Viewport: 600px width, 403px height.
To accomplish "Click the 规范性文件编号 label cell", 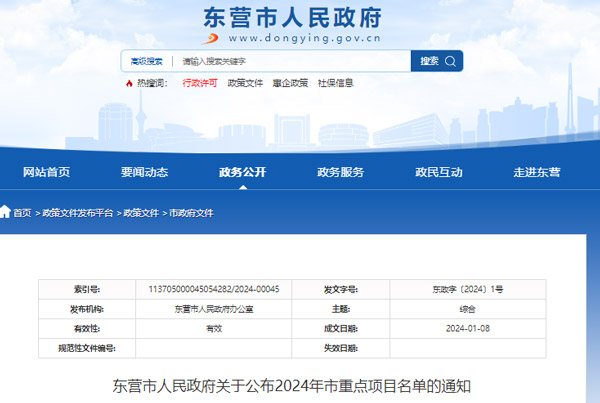I will pyautogui.click(x=87, y=348).
